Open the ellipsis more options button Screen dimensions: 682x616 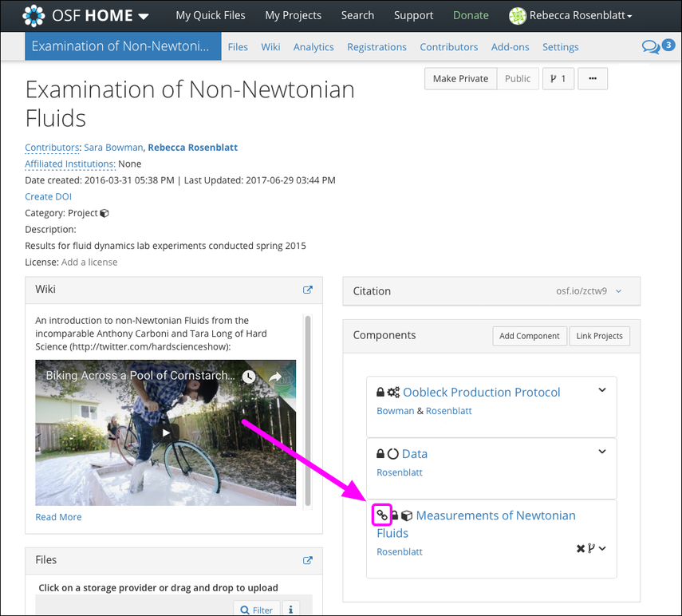click(x=593, y=79)
